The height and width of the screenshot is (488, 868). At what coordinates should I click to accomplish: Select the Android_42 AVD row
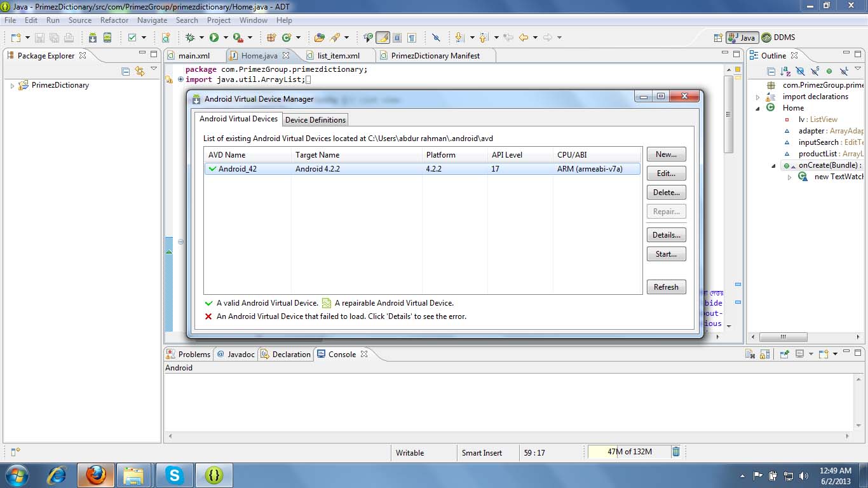click(x=422, y=169)
